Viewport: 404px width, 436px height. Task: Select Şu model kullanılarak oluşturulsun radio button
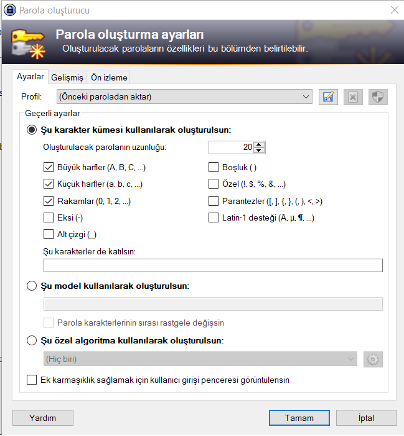pos(32,286)
